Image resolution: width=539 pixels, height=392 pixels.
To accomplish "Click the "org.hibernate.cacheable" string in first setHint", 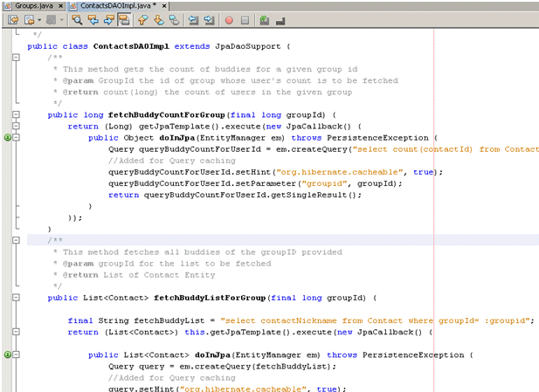I will [340, 172].
